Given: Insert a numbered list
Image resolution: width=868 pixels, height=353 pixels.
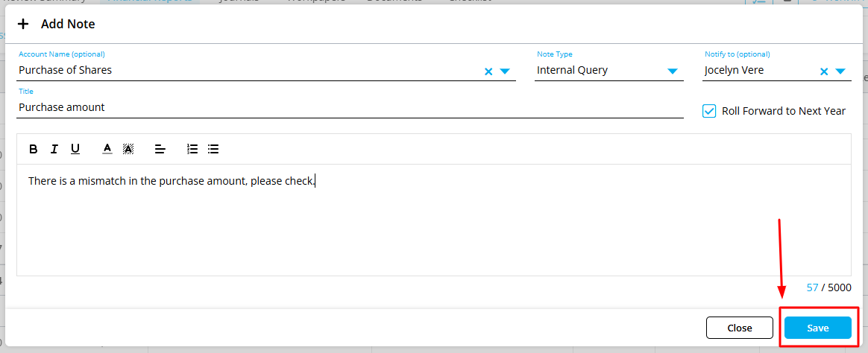Looking at the screenshot, I should 192,149.
